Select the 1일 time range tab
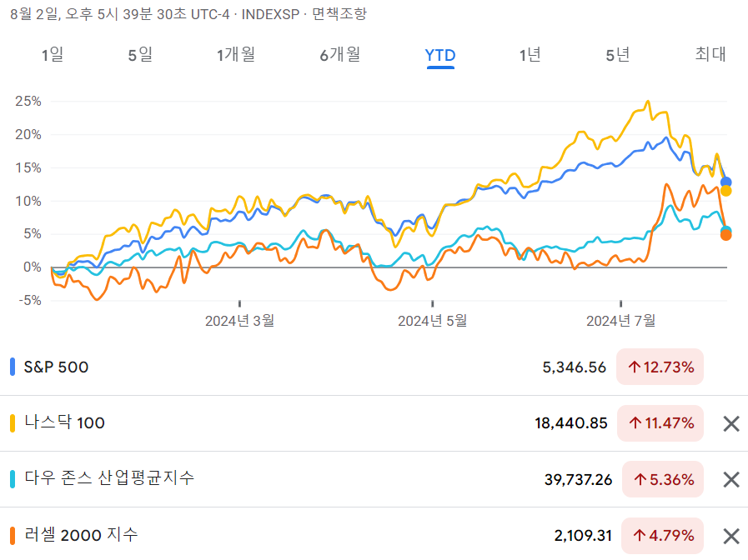The image size is (748, 560). (53, 55)
